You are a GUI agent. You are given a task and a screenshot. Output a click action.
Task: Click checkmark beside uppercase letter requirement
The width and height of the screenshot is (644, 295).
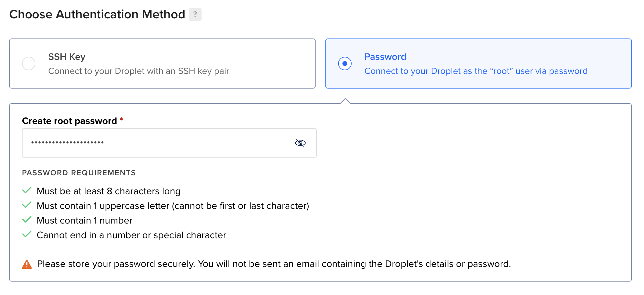point(27,205)
